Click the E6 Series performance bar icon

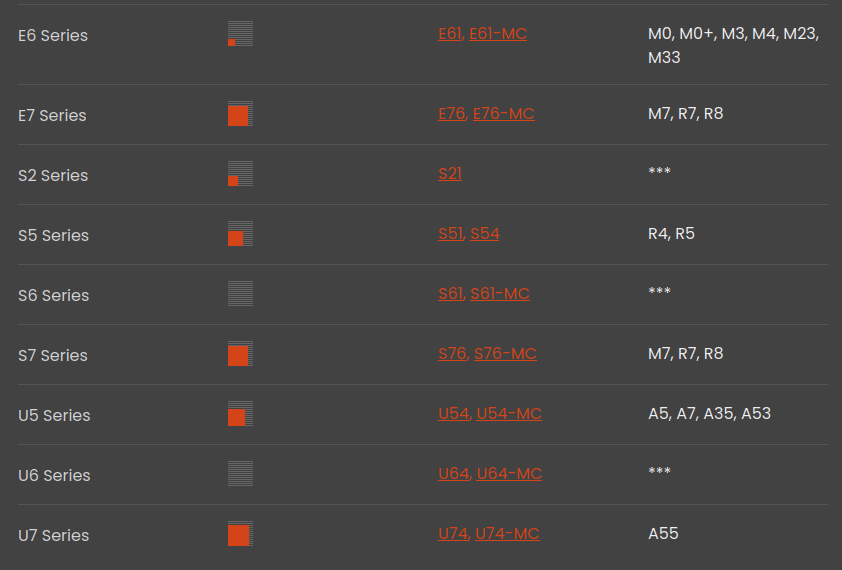(240, 34)
